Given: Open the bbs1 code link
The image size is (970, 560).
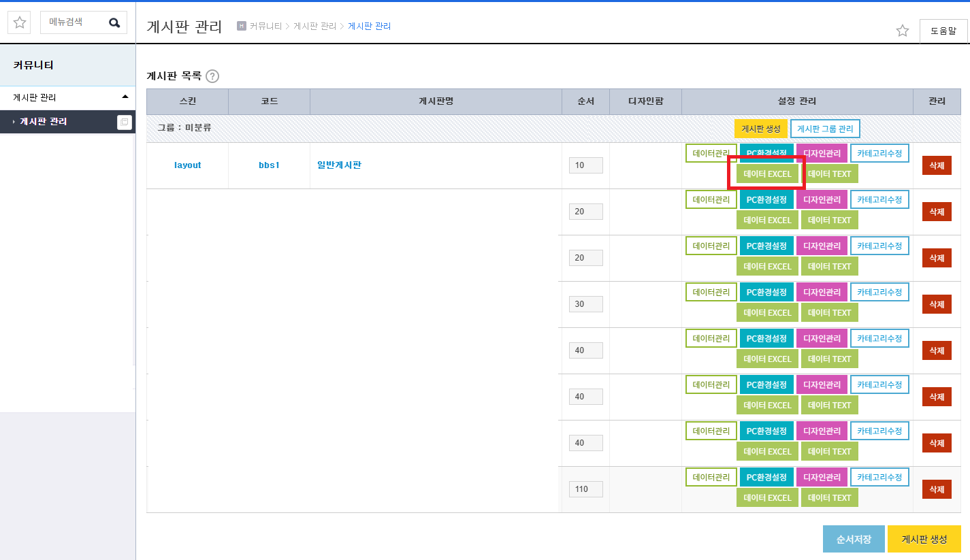Looking at the screenshot, I should pos(269,165).
